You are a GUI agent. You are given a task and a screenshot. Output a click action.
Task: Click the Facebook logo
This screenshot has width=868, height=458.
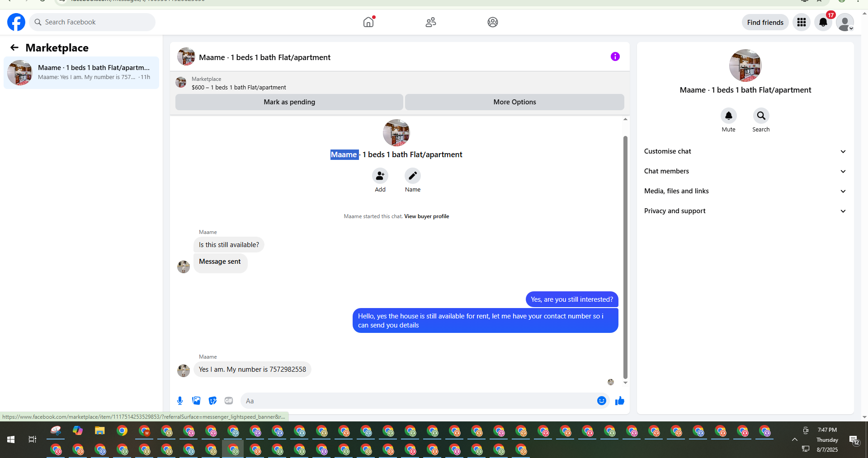16,22
